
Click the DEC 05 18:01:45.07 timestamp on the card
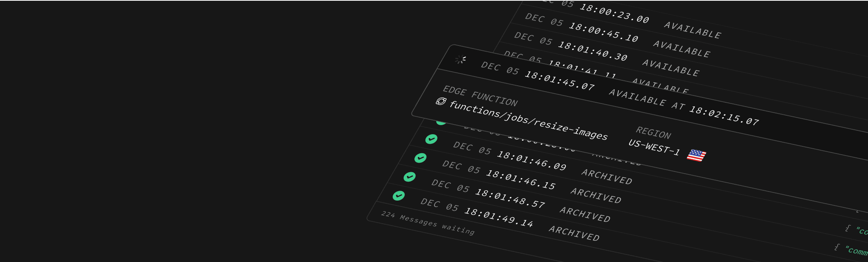click(538, 76)
